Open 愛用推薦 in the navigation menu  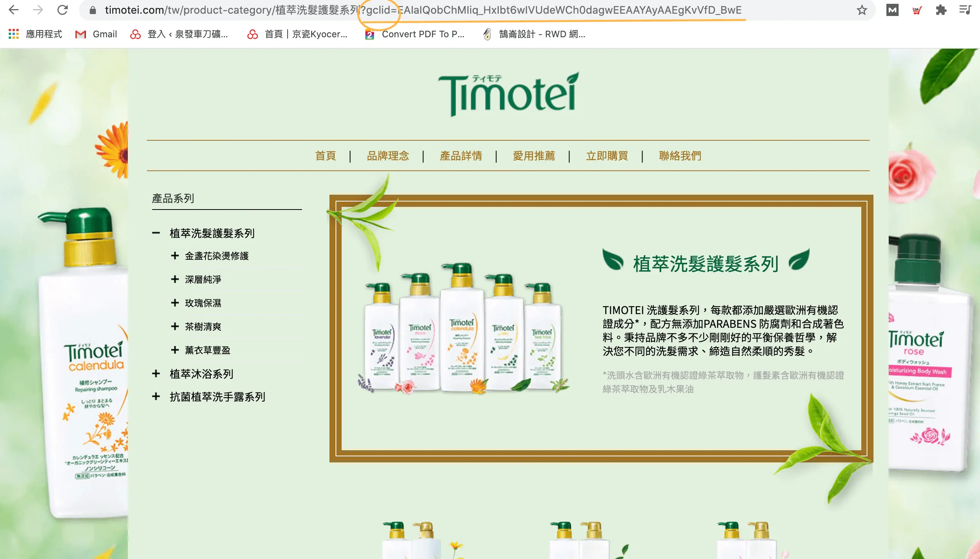[x=534, y=156]
